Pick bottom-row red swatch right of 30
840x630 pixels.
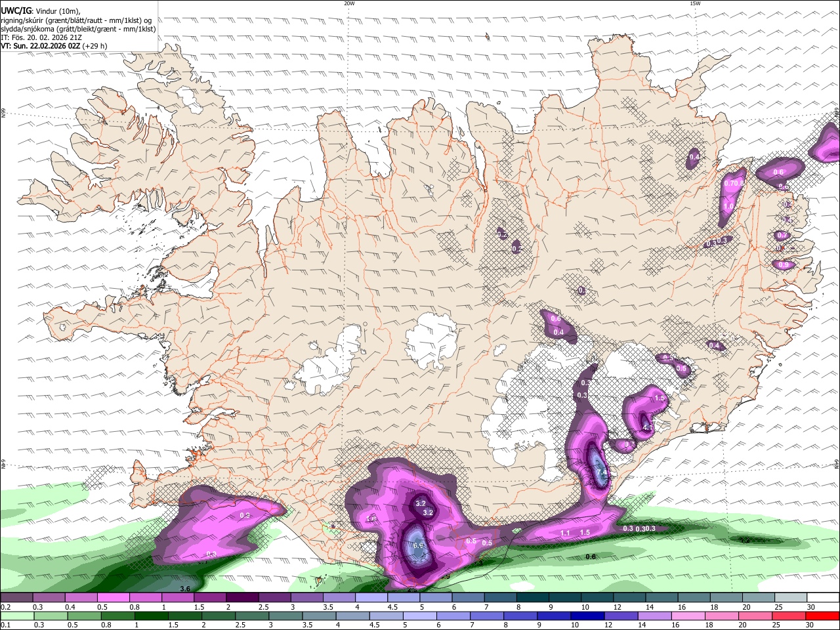822,616
